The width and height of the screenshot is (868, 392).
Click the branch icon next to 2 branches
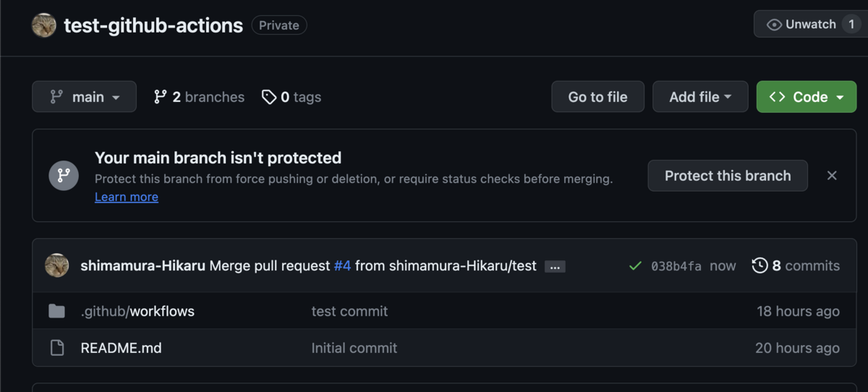coord(161,97)
